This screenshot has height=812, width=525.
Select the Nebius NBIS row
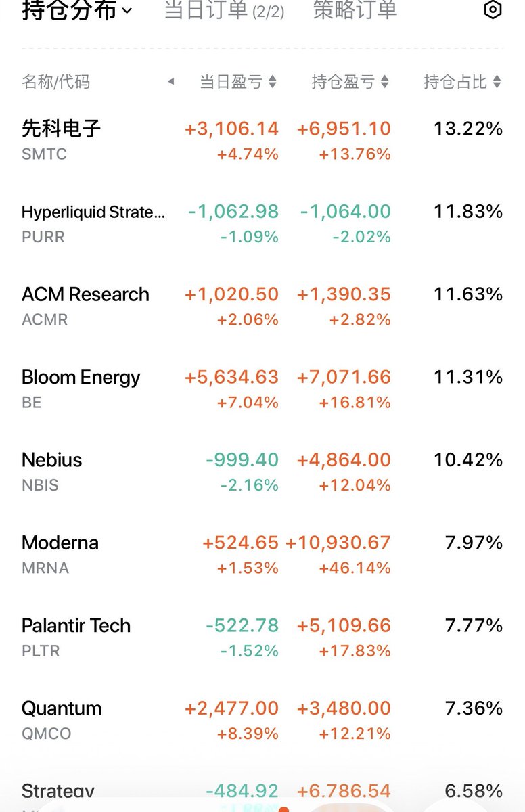pyautogui.click(x=262, y=472)
